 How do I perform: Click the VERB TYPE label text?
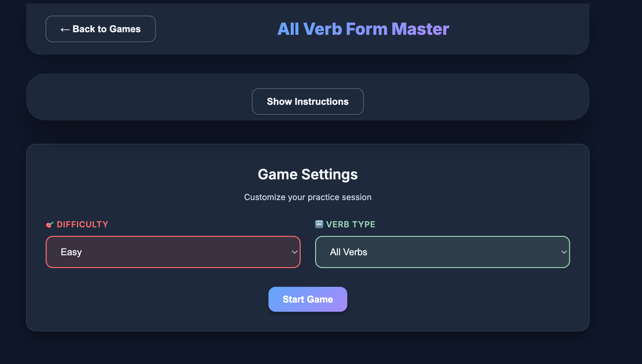351,224
